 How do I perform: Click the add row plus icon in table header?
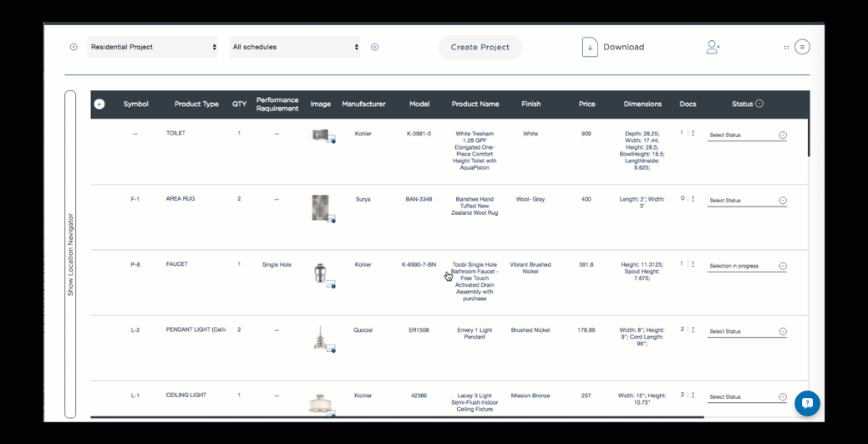(99, 105)
